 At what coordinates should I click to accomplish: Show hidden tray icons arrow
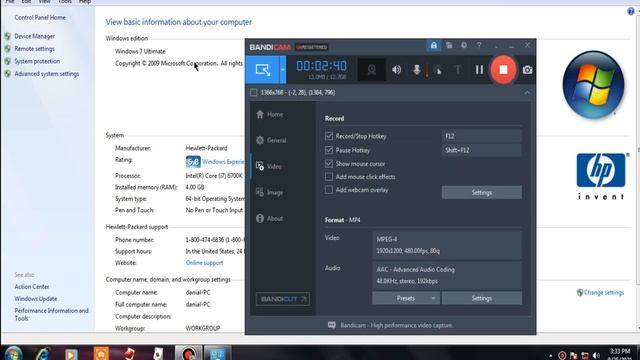[551, 356]
